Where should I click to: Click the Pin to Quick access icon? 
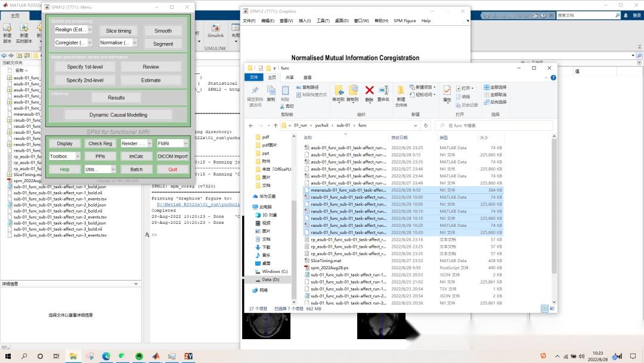coord(255,90)
